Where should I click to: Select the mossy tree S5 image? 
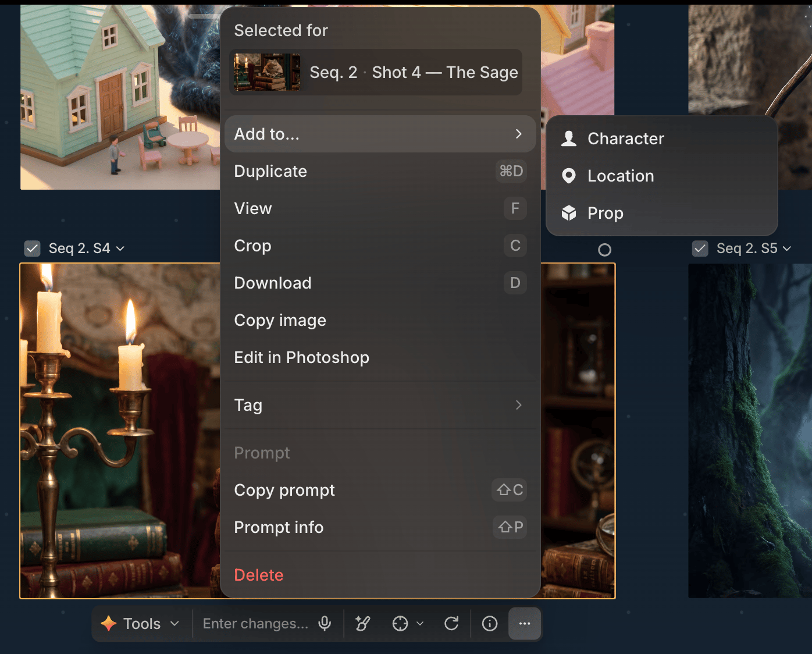click(750, 431)
